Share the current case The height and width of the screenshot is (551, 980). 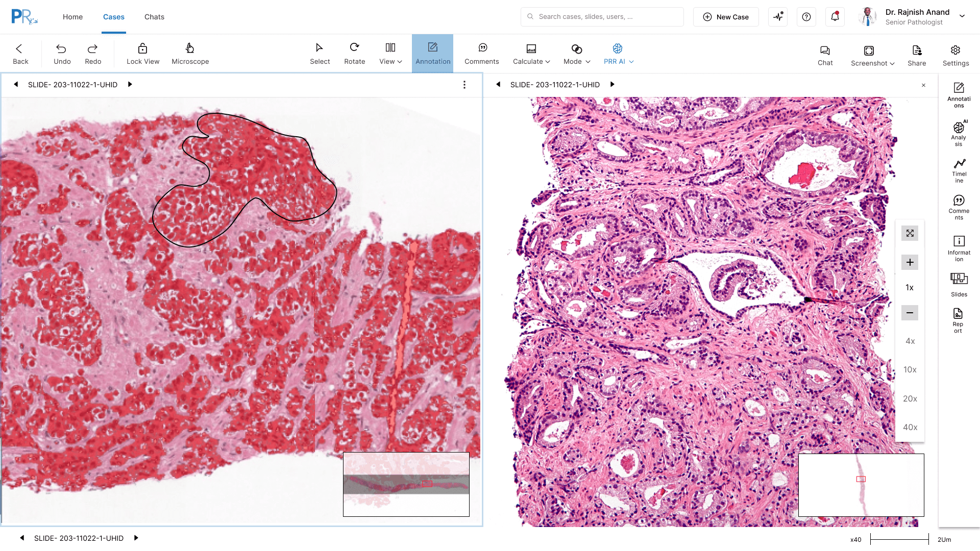coord(917,55)
